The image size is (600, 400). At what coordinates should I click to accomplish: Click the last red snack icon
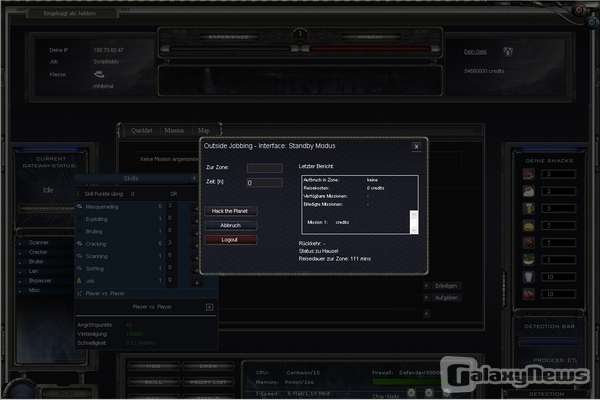pyautogui.click(x=529, y=294)
